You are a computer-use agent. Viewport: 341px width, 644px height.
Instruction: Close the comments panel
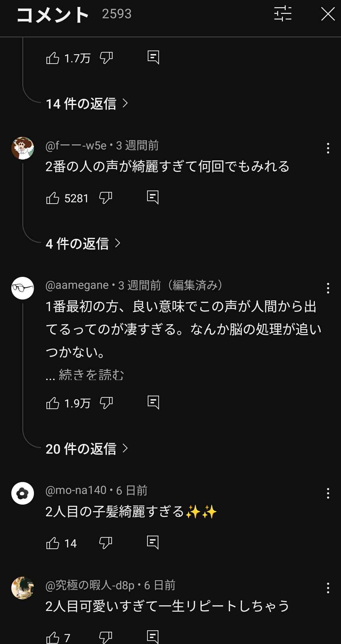(x=328, y=14)
